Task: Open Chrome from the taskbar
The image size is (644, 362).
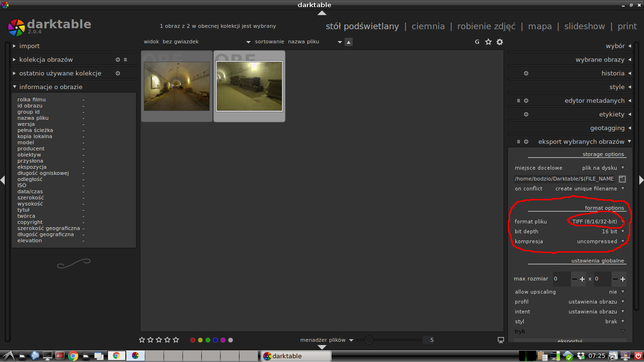Action: pos(73,356)
